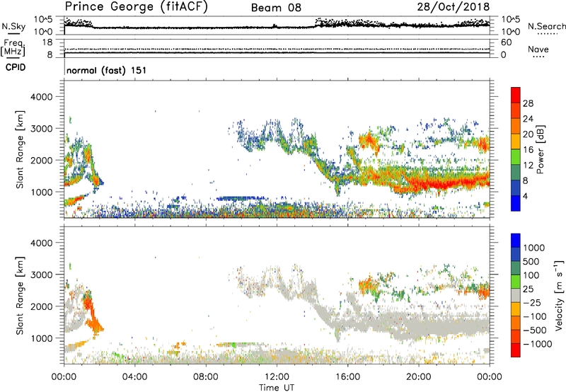
Task: Select the "-500" value on the Velocity colorbar
Action: (535, 330)
